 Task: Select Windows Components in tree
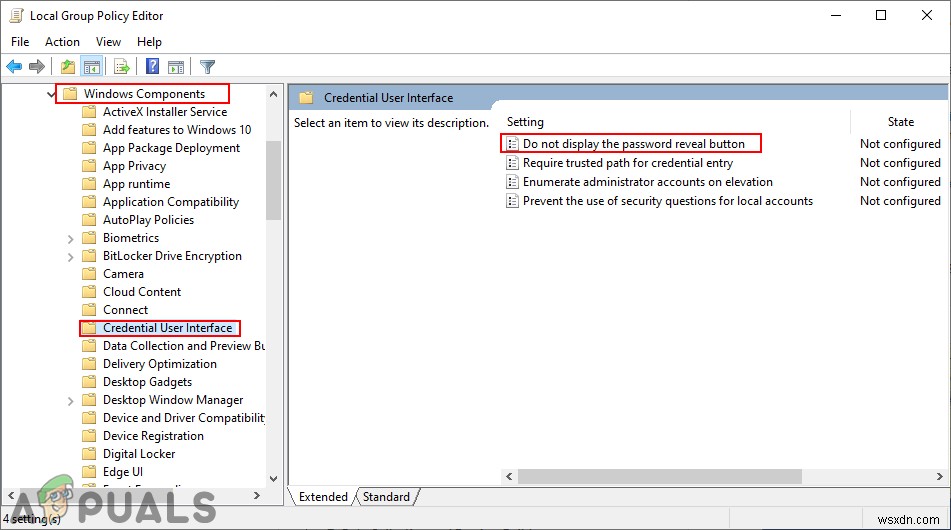pos(144,94)
